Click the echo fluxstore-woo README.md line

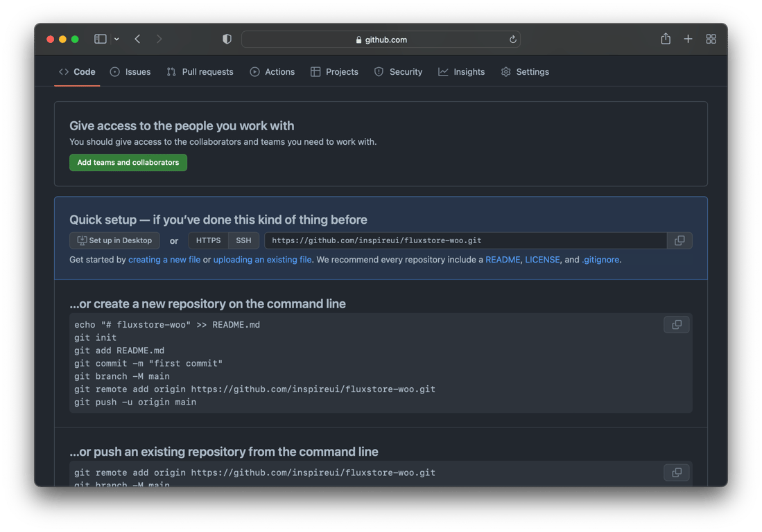[167, 325]
